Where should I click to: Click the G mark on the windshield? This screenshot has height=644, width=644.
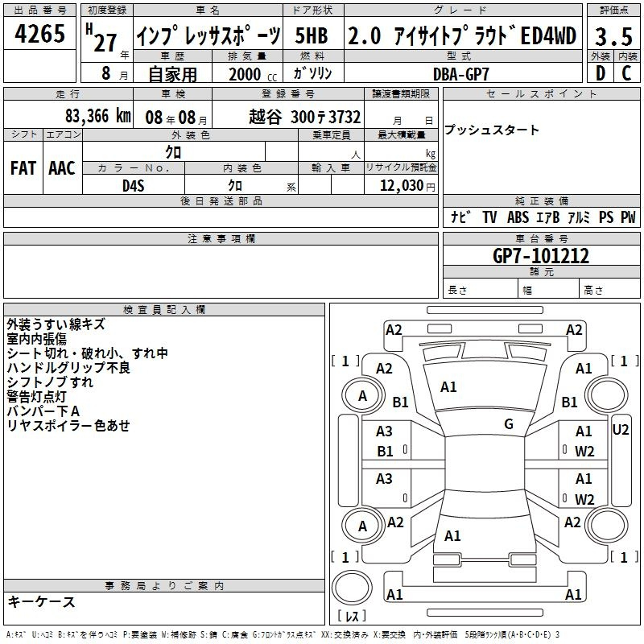click(508, 424)
